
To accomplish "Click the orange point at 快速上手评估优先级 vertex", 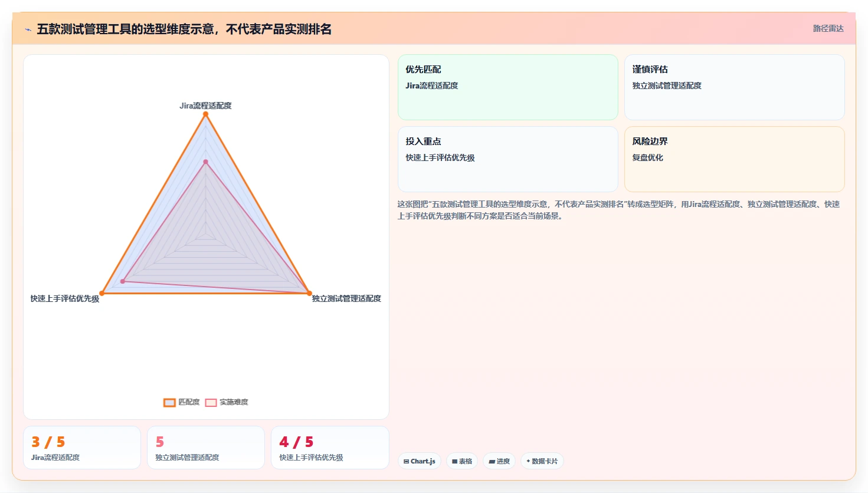I will click(102, 293).
